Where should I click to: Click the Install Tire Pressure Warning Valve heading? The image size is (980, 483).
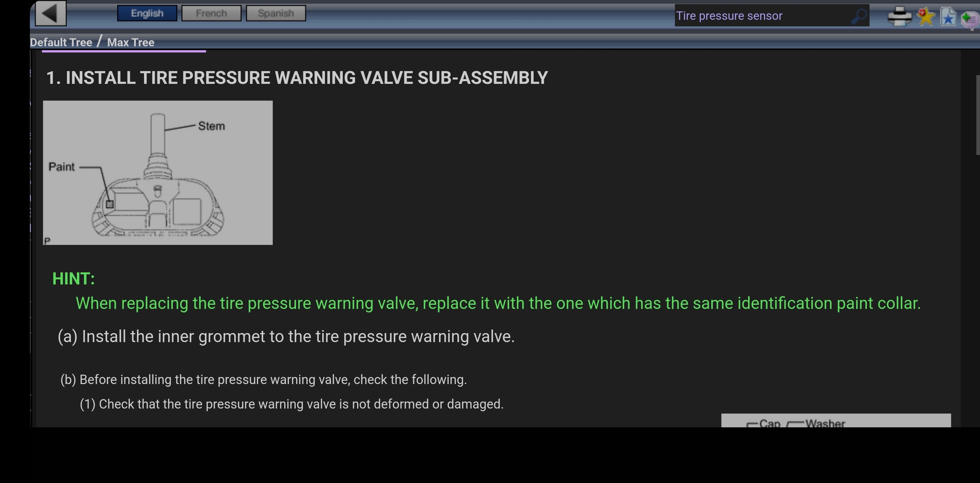pyautogui.click(x=297, y=78)
